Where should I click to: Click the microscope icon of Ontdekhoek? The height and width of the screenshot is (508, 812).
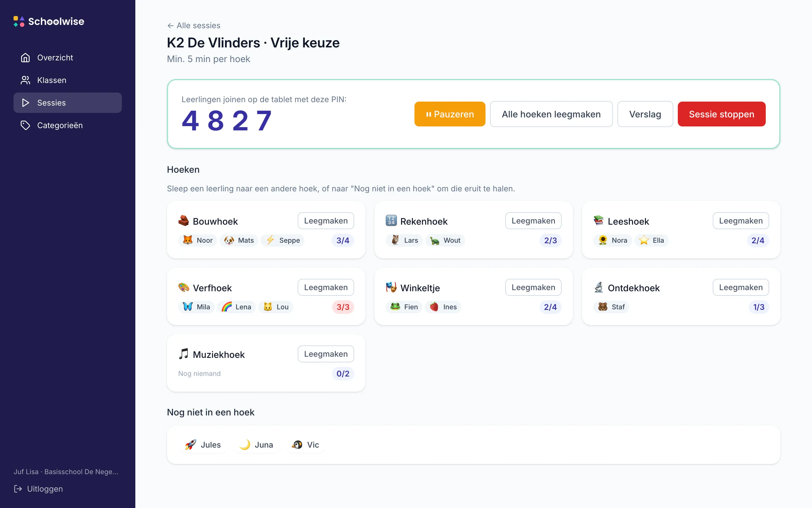coord(598,287)
